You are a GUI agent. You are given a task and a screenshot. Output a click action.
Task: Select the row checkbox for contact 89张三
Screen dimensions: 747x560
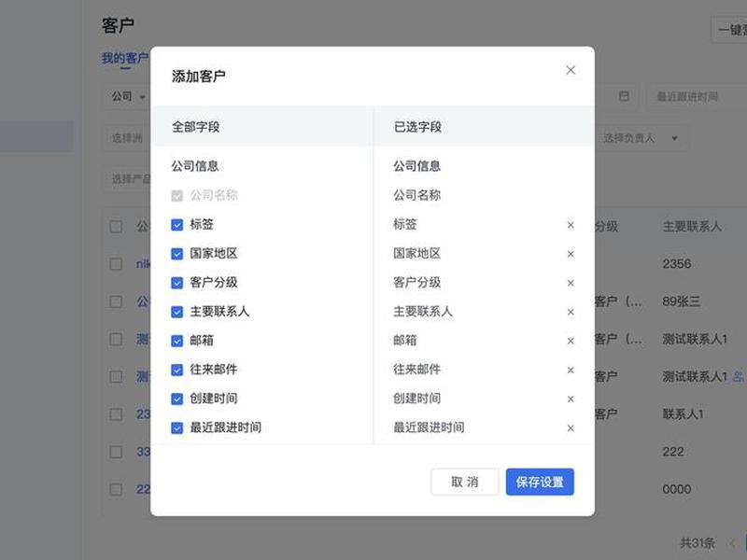[x=116, y=301]
